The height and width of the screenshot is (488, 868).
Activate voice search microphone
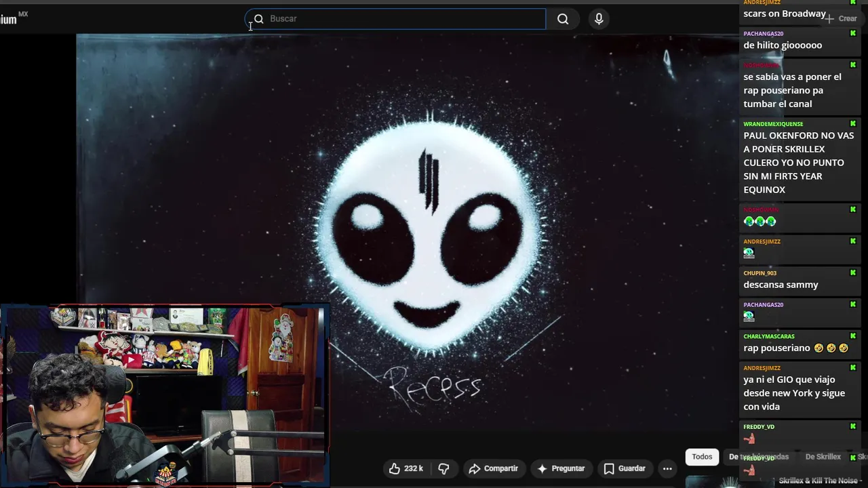pos(599,19)
